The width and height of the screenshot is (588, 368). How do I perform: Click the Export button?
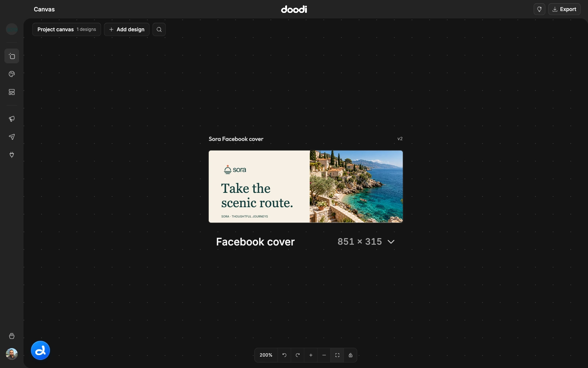564,9
